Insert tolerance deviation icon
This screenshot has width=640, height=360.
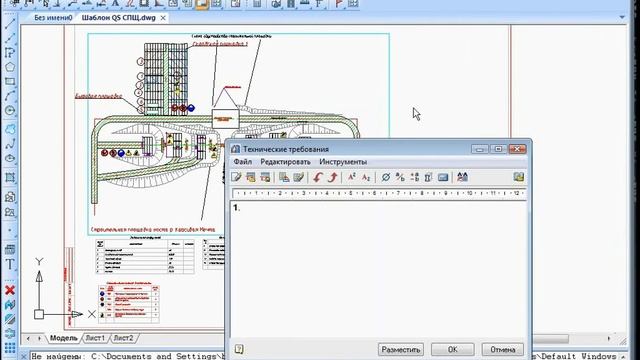click(x=415, y=177)
